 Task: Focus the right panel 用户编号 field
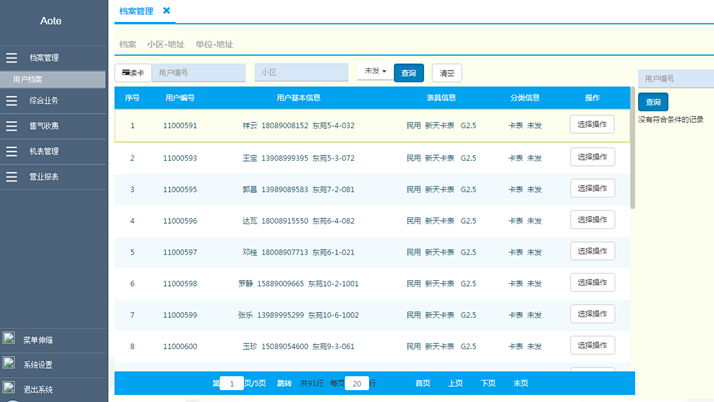pyautogui.click(x=676, y=79)
